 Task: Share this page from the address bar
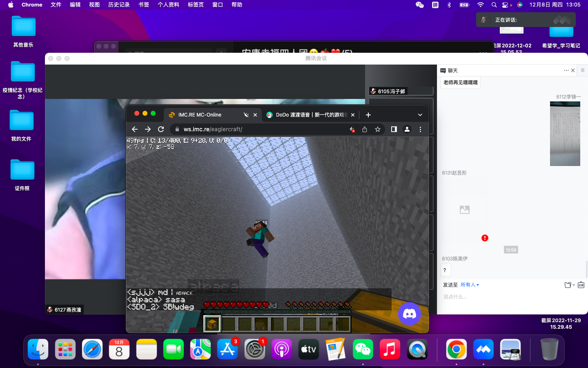(365, 129)
